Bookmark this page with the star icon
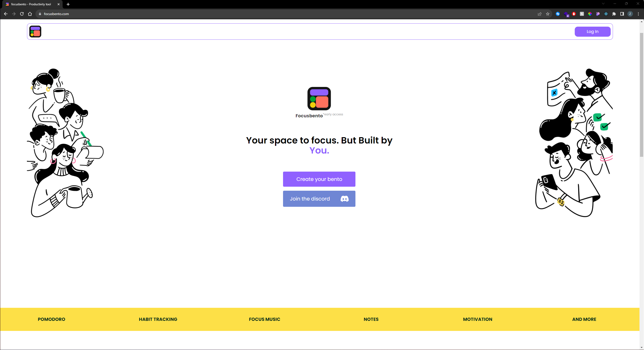 [x=548, y=14]
